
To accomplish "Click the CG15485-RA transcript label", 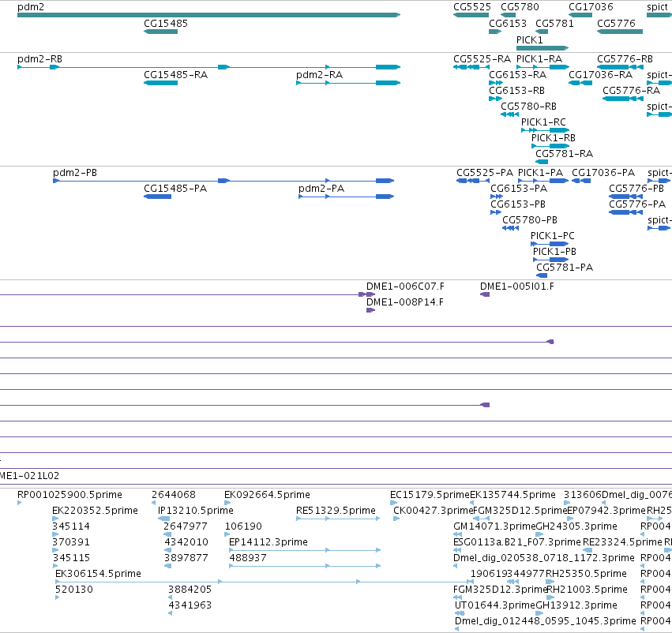I will pos(176,75).
